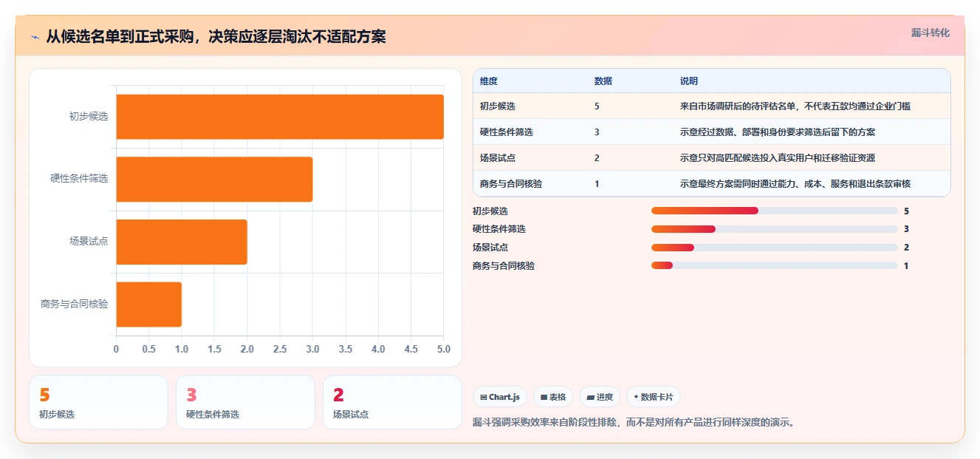Select the 数据卡片 chip

(x=654, y=397)
